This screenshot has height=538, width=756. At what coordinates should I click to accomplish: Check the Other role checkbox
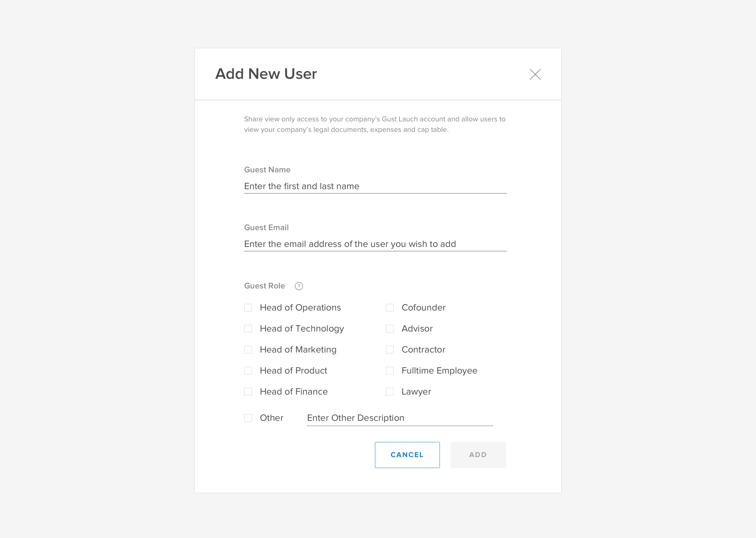pyautogui.click(x=248, y=418)
